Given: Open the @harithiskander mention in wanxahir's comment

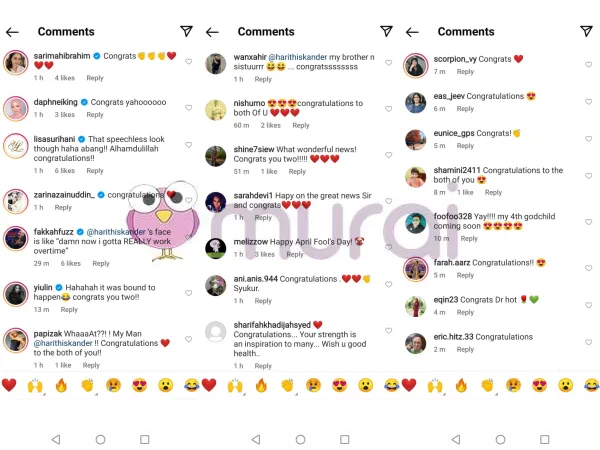Looking at the screenshot, I should (298, 57).
